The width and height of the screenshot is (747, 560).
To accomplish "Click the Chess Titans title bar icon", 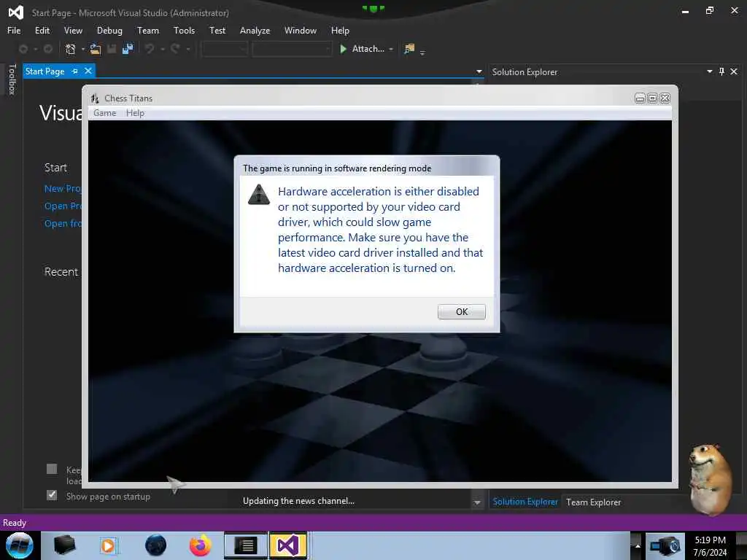I will click(95, 98).
